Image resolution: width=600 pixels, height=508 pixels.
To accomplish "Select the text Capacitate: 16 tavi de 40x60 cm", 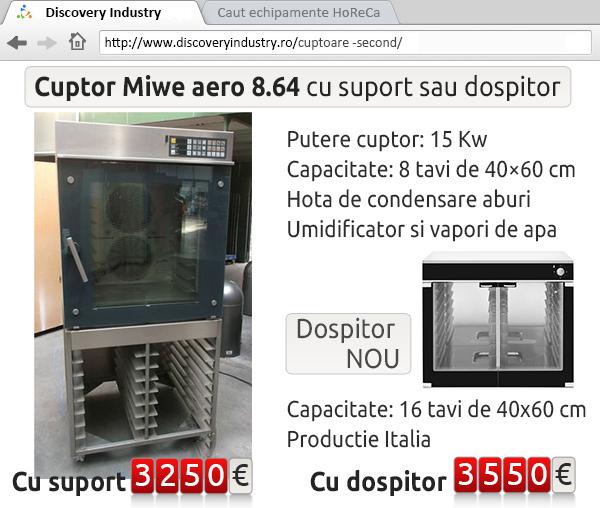I will click(x=436, y=409).
